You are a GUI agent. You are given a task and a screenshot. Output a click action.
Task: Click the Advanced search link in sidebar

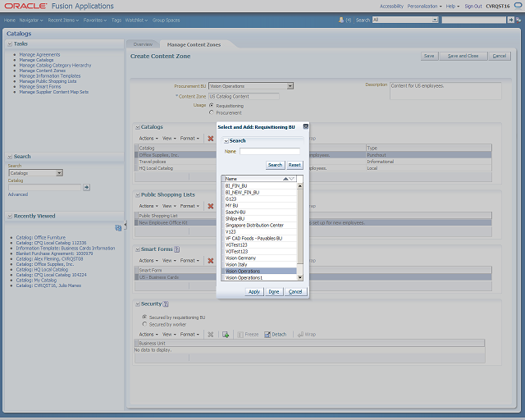point(18,194)
